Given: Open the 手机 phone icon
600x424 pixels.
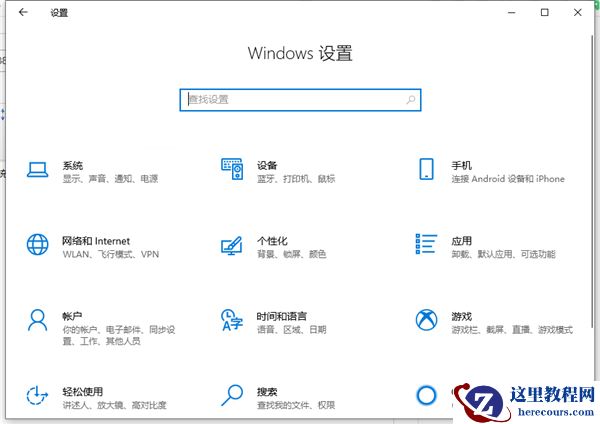Looking at the screenshot, I should [x=426, y=169].
